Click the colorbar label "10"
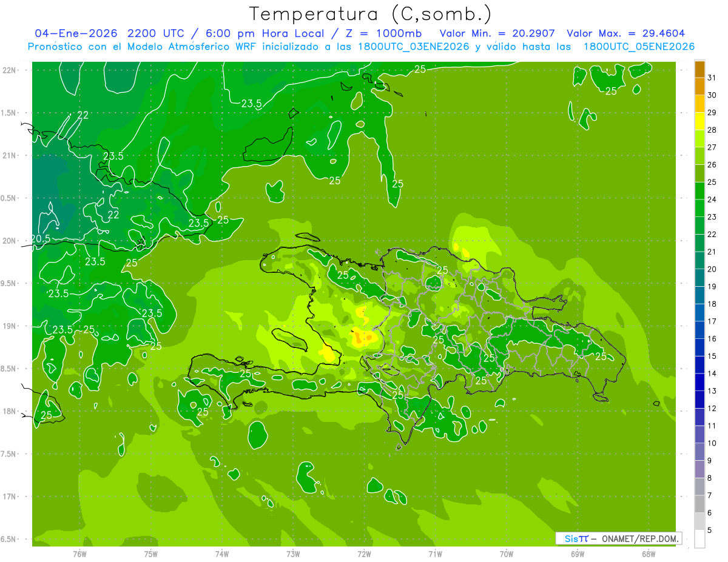Screen dimensions: 728x562 (x=712, y=443)
